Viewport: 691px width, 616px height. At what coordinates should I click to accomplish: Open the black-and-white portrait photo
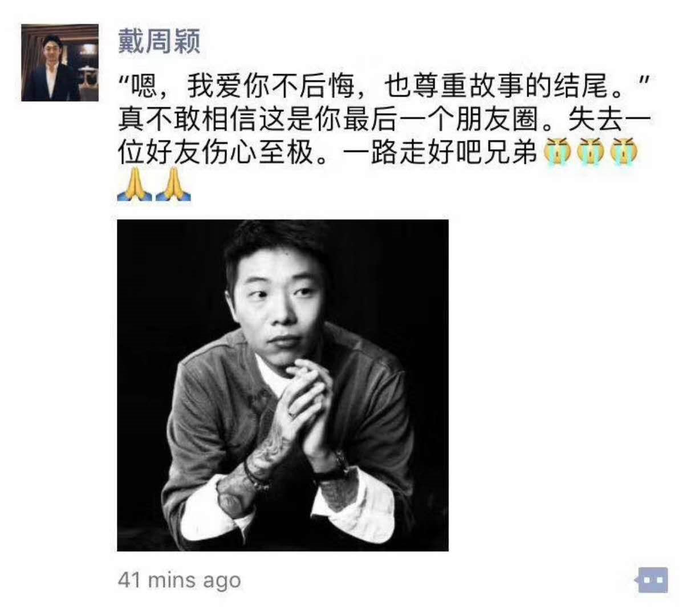point(283,385)
